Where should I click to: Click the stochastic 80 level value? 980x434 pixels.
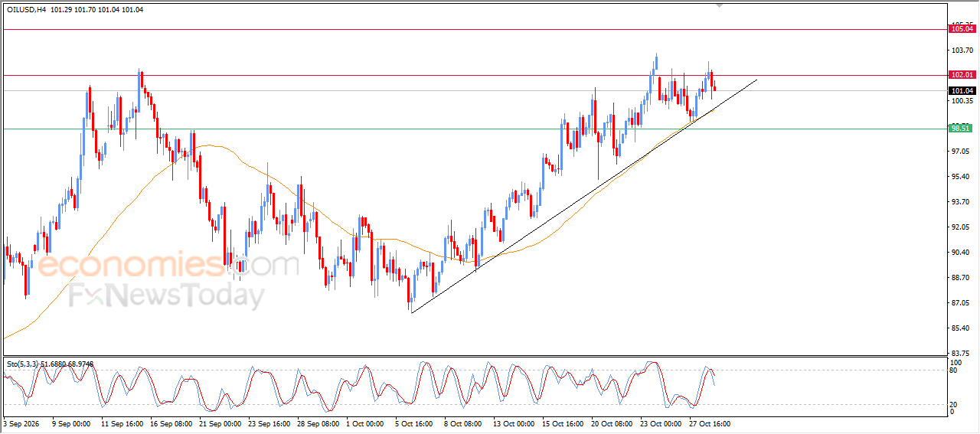(954, 370)
